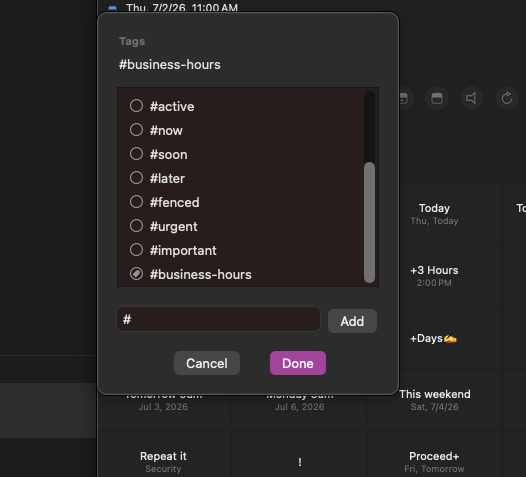The image size is (526, 477).
Task: Enable the #important tag
Action: point(136,250)
